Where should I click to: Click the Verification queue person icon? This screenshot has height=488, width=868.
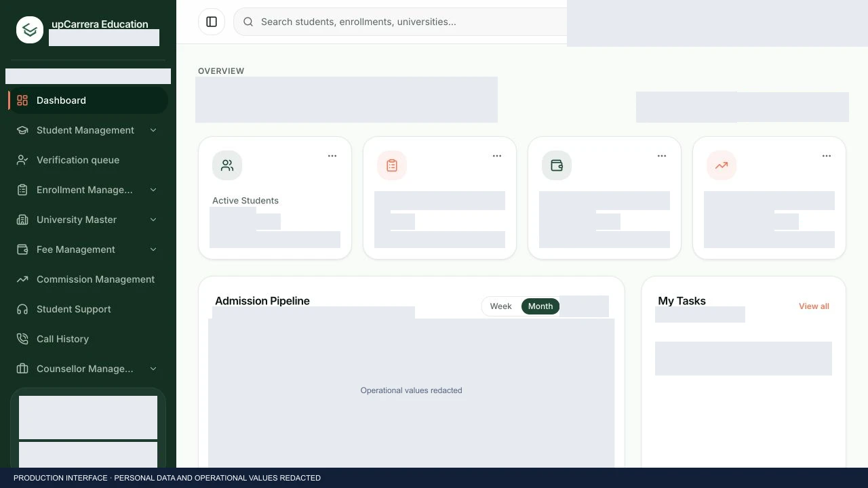click(x=22, y=160)
